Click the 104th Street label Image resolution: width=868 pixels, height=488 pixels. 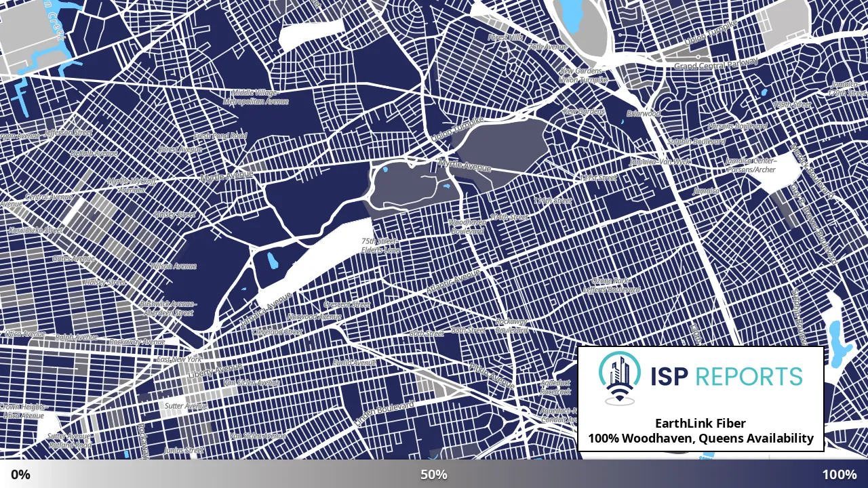(x=509, y=217)
